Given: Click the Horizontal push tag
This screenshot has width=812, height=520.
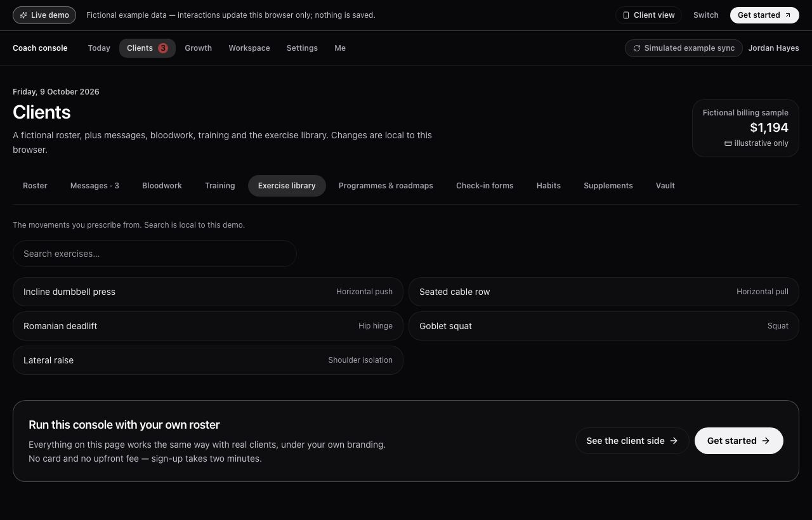Looking at the screenshot, I should 364,292.
